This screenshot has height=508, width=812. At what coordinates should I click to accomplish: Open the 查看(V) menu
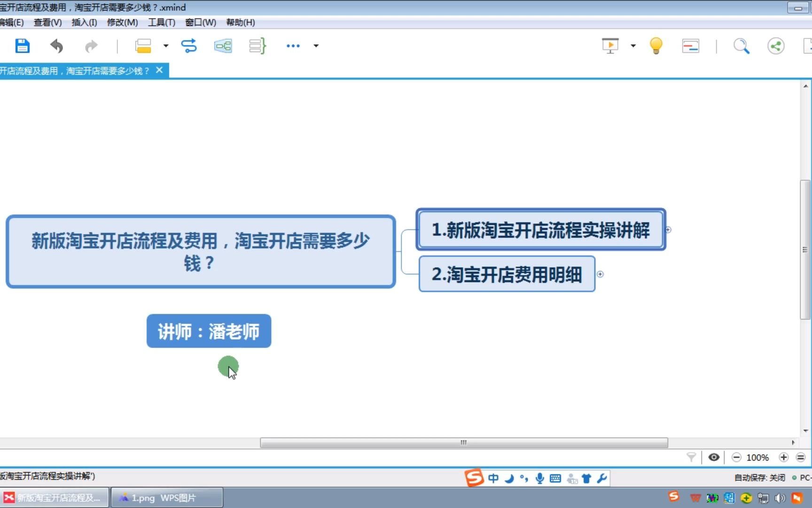point(47,22)
